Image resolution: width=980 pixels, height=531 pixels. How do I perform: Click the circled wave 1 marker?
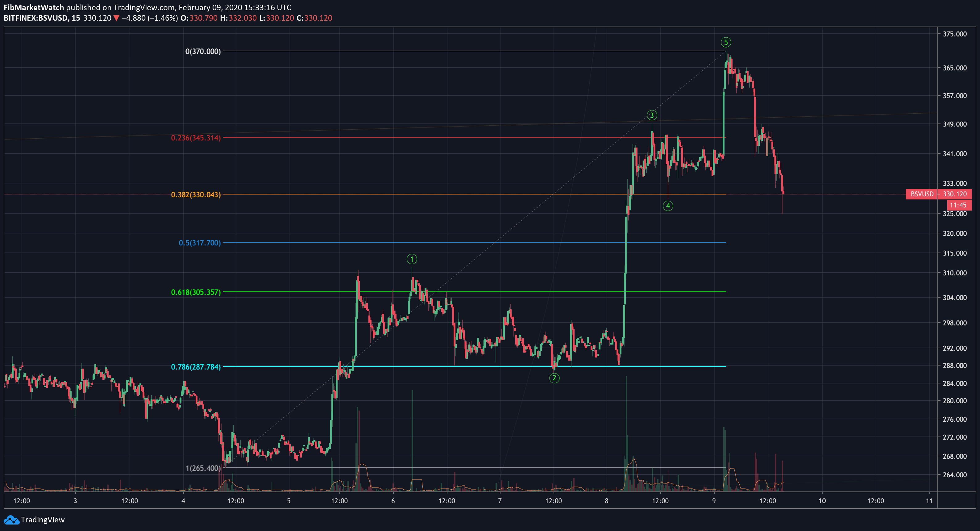coord(412,259)
